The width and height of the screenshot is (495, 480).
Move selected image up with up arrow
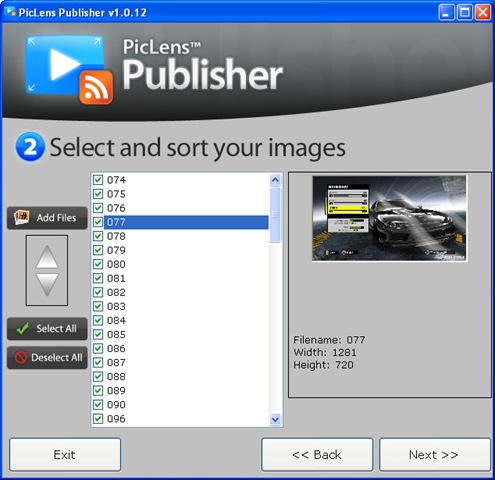pyautogui.click(x=47, y=257)
